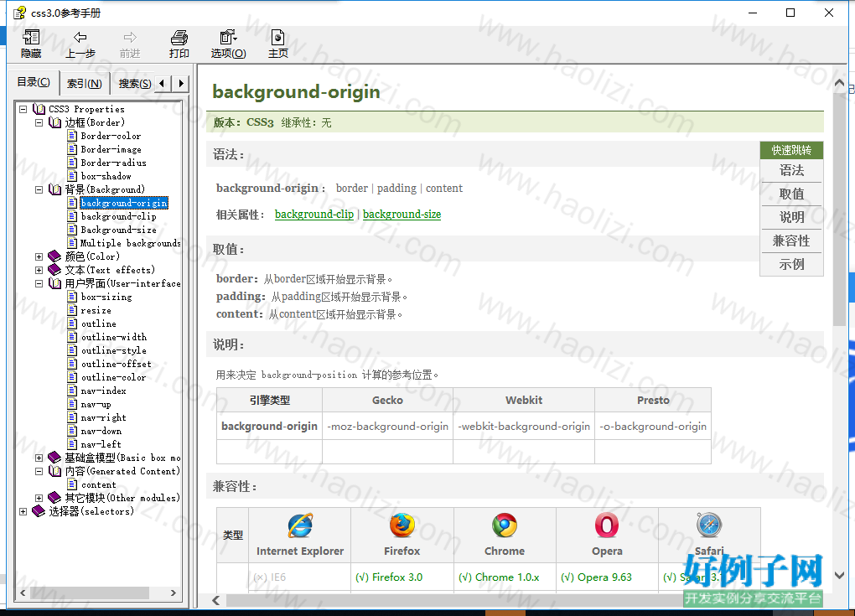The height and width of the screenshot is (616, 855).
Task: Click the purple book icon for 选择器(selectors)
Action: coord(39,511)
